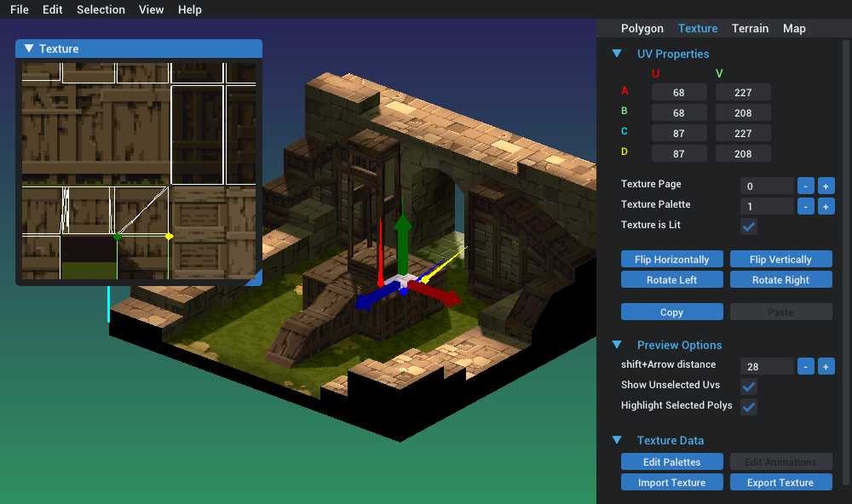Switch to the Polygon tab
852x504 pixels.
point(642,28)
